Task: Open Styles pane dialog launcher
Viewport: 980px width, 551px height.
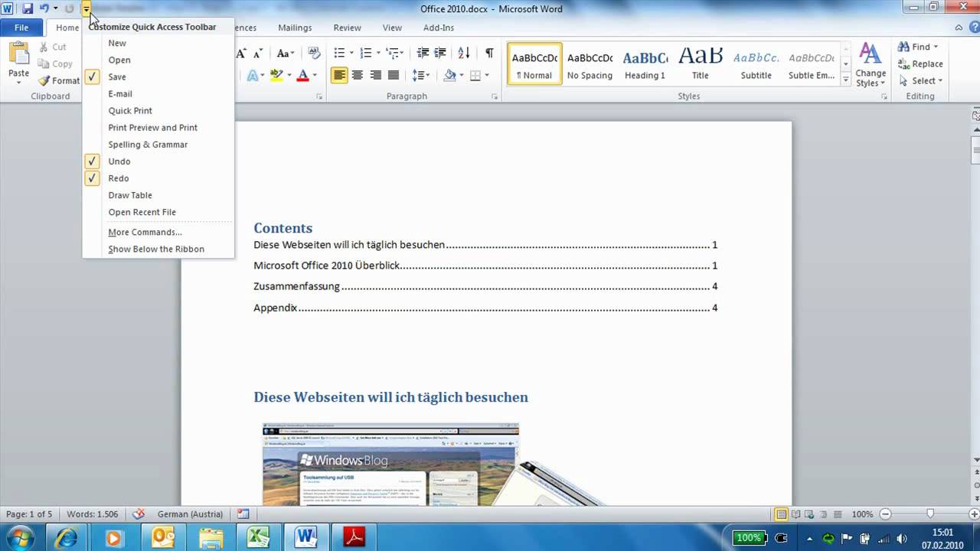Action: pyautogui.click(x=884, y=97)
